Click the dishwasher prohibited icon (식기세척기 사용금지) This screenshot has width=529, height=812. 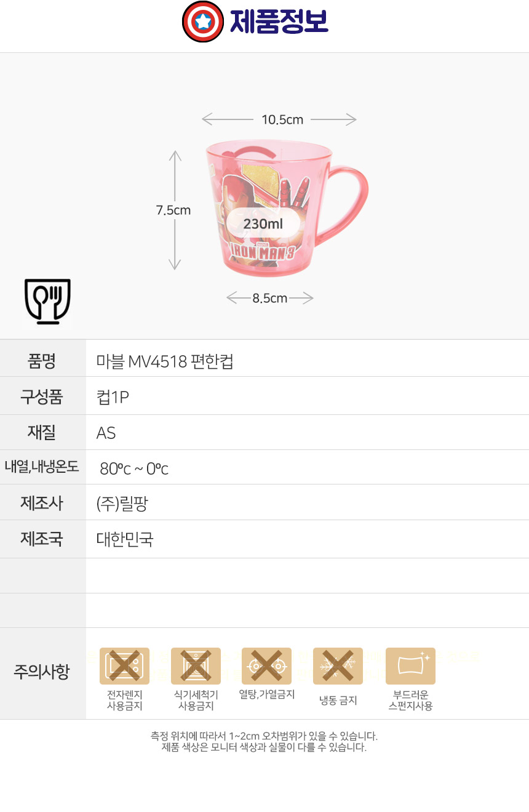196,666
